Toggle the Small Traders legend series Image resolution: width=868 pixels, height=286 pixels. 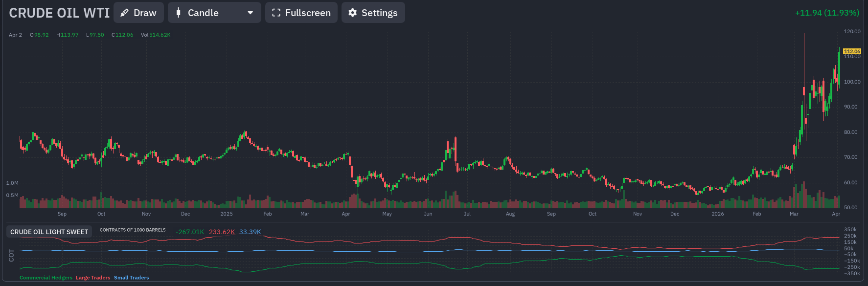(131, 278)
